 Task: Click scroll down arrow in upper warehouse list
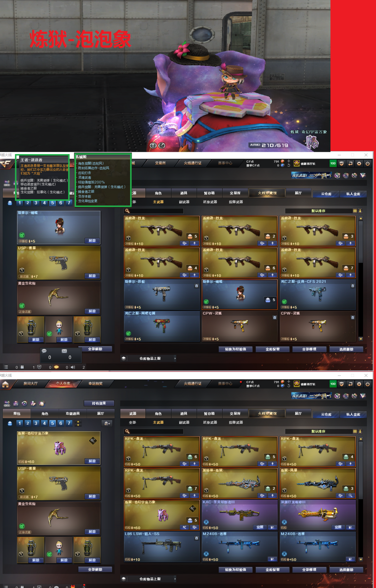[361, 339]
